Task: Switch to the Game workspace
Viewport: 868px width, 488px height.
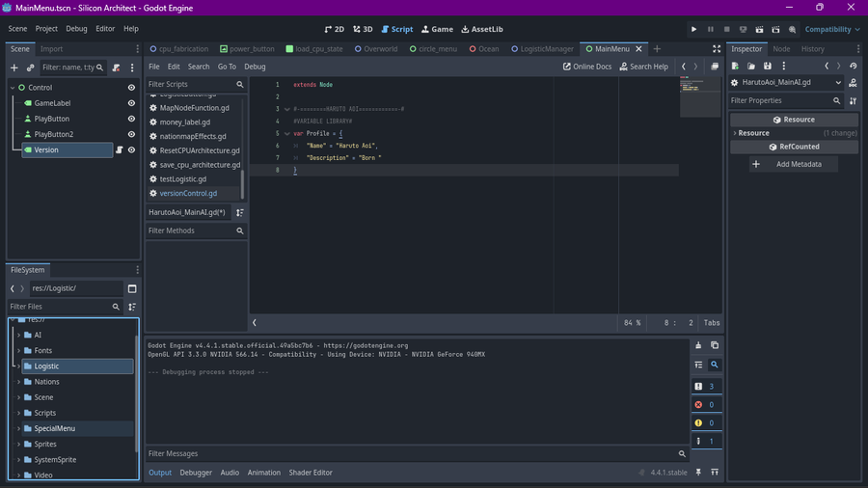Action: (437, 29)
